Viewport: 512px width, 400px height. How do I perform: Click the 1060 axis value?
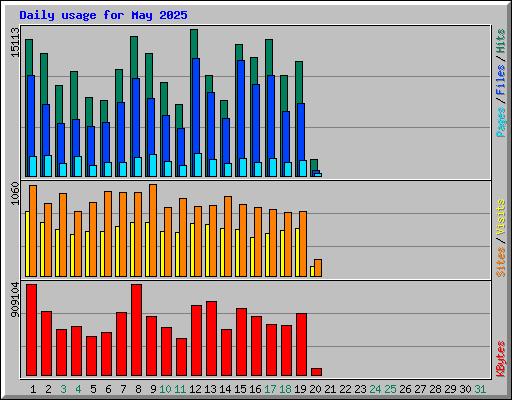(15, 193)
